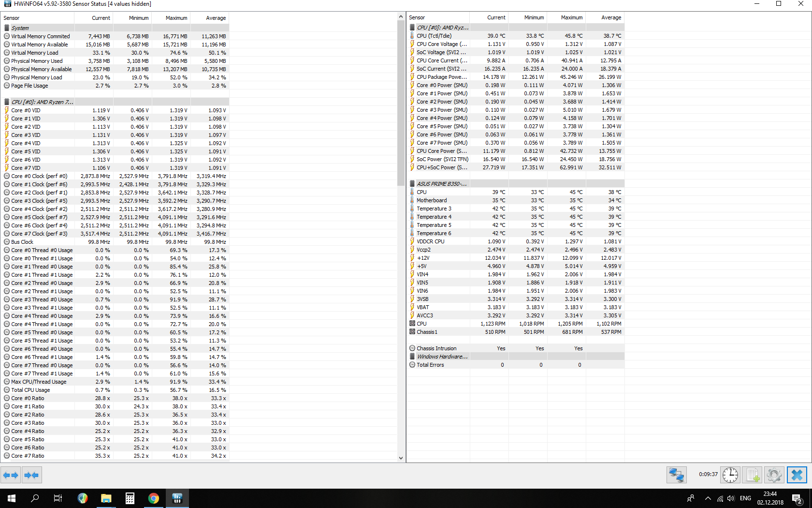Click the left pane scrollbar down arrow
The height and width of the screenshot is (508, 812).
tap(401, 458)
